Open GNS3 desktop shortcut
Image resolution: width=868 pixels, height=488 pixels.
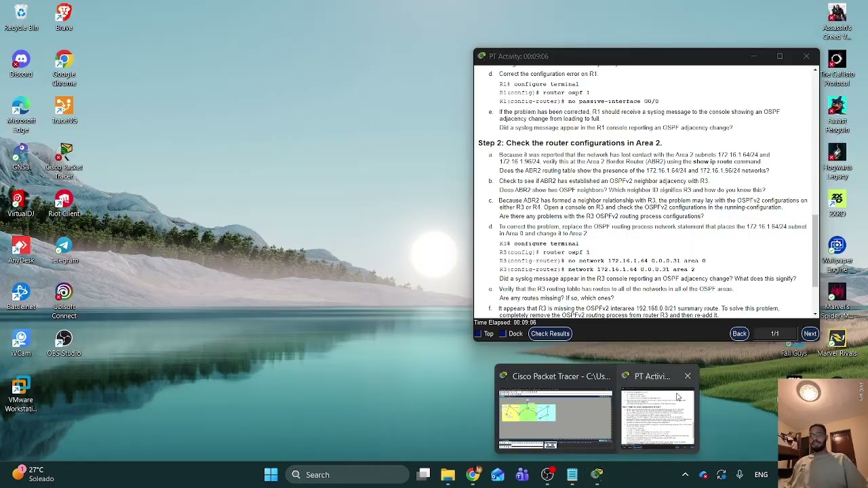point(21,158)
